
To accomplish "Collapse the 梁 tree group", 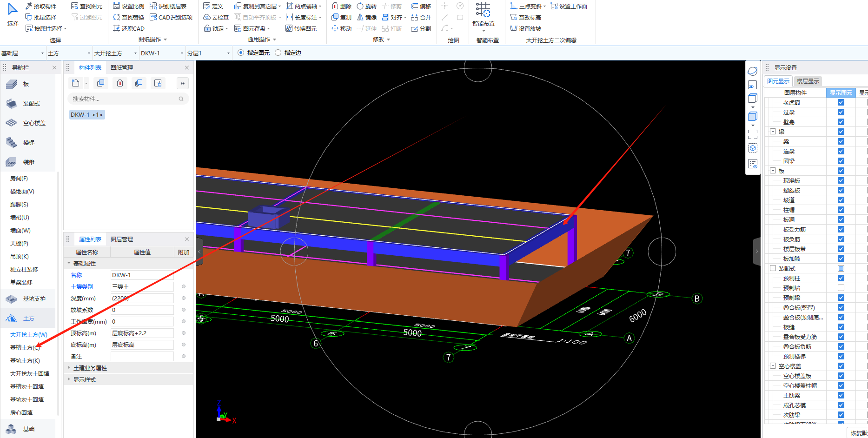I will (773, 132).
